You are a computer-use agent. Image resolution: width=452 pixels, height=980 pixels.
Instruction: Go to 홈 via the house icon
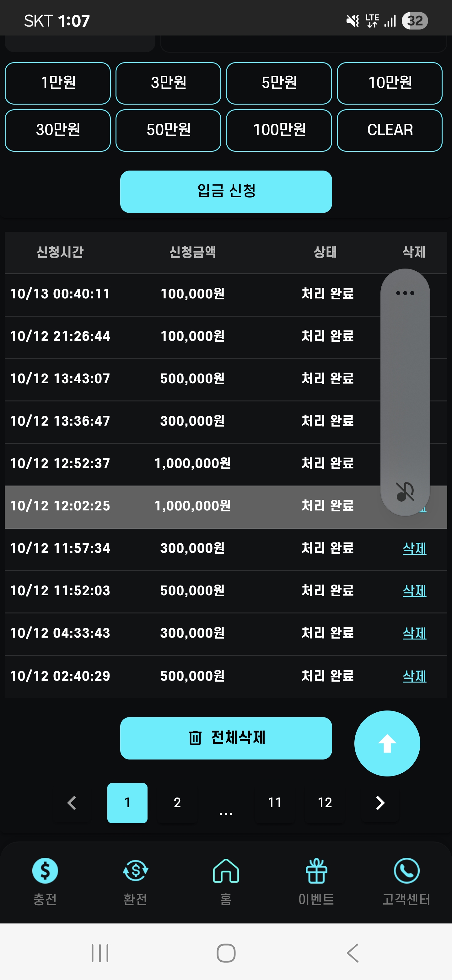(x=226, y=870)
